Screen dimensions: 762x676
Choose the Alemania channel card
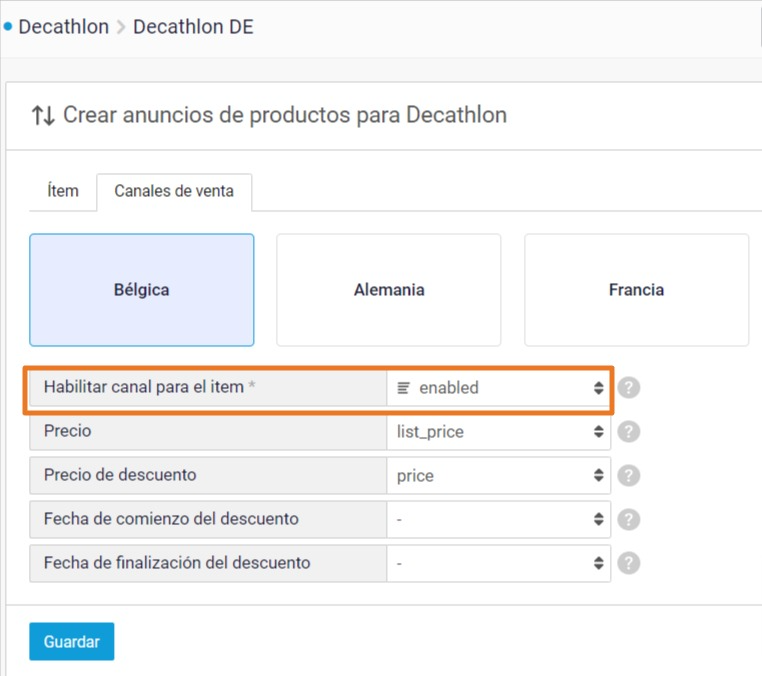pyautogui.click(x=389, y=290)
